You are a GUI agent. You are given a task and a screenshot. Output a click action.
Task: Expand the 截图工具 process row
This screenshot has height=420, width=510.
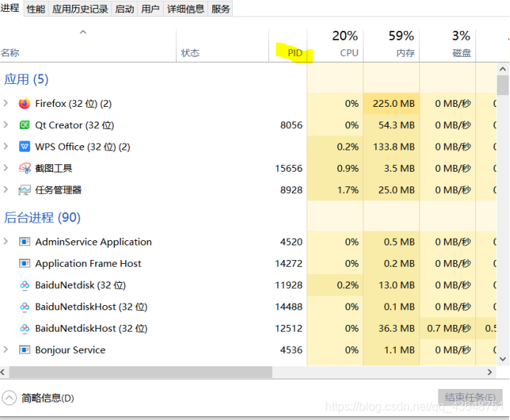(6, 168)
